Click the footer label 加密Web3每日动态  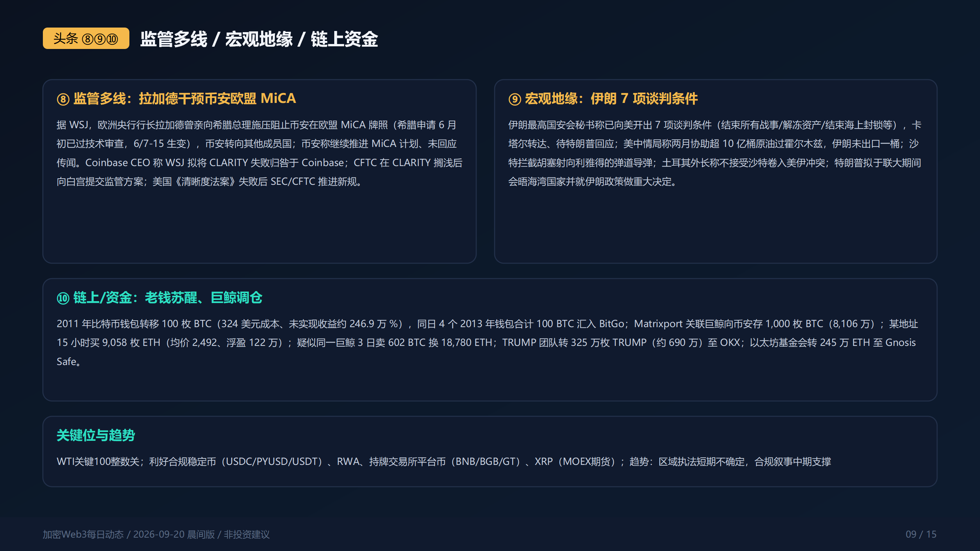coord(83,535)
